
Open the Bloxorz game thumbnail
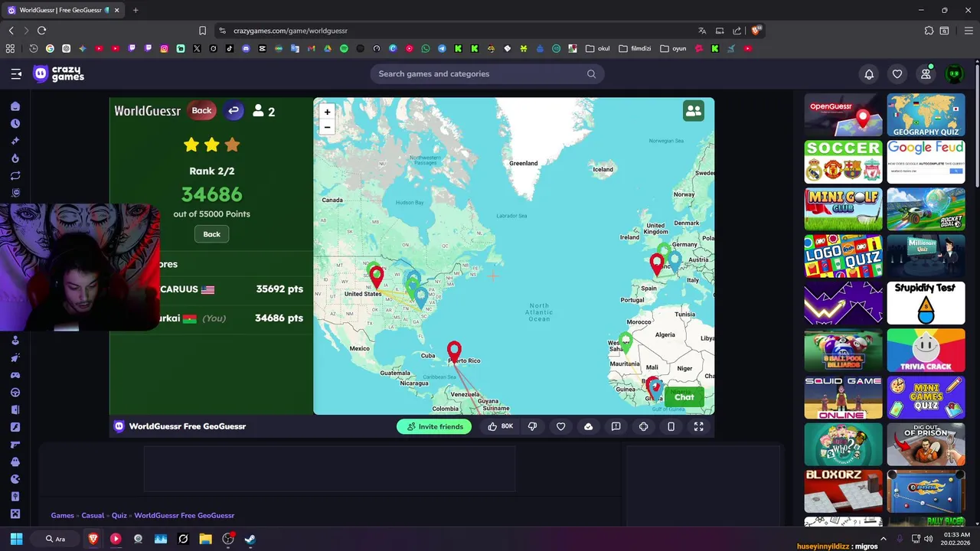(x=843, y=491)
